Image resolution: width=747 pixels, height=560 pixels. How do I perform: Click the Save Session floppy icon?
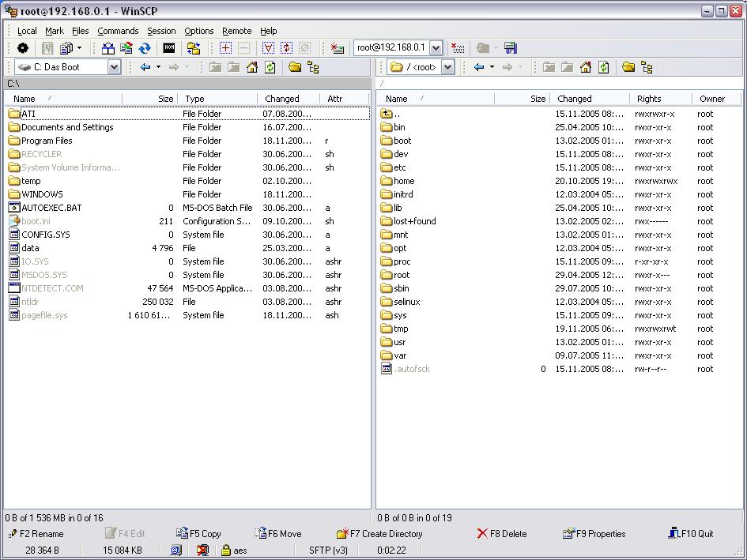point(510,48)
